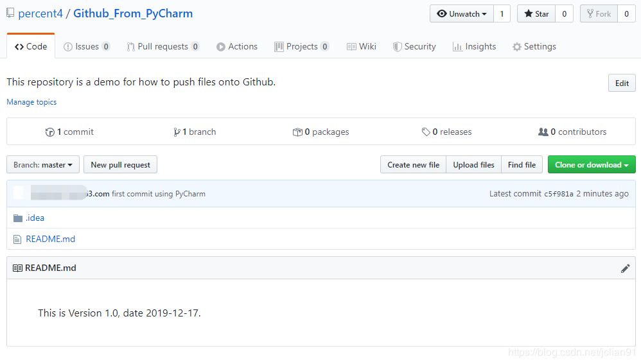Image resolution: width=641 pixels, height=364 pixels.
Task: Click the pencil icon to edit README.md
Action: click(625, 268)
